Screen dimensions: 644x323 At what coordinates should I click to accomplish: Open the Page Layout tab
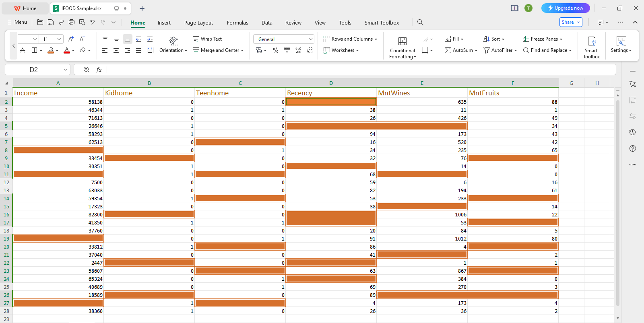point(198,23)
